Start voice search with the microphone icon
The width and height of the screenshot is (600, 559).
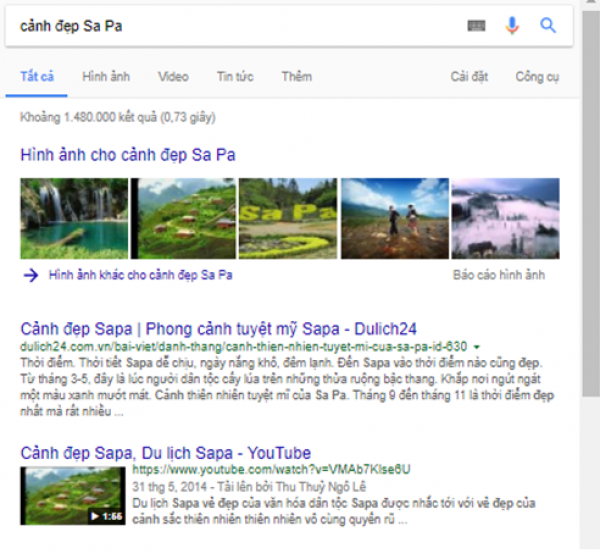click(x=512, y=26)
